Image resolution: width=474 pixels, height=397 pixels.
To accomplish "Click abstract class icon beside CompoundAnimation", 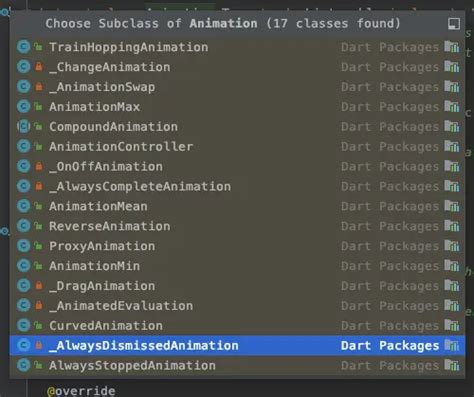I will point(24,127).
